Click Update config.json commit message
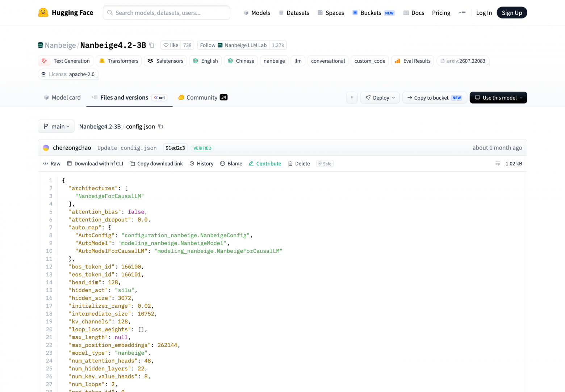Screen dimensions: 565x392 pos(127,148)
